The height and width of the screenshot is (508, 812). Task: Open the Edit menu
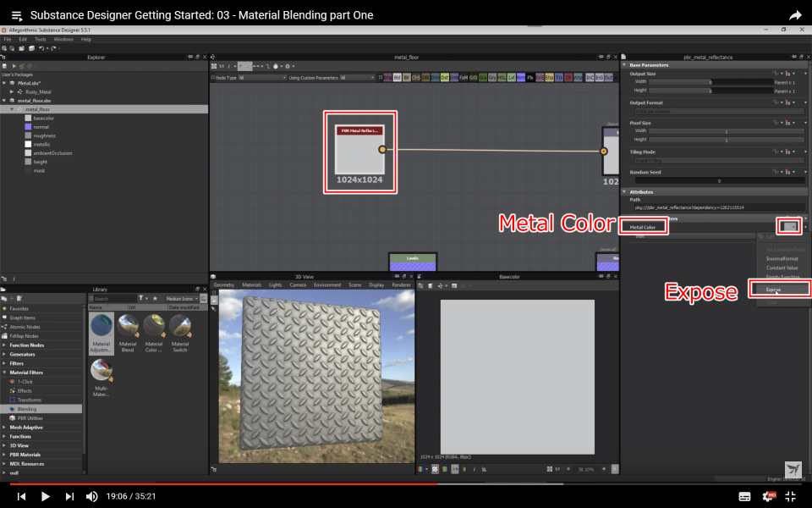pyautogui.click(x=23, y=39)
